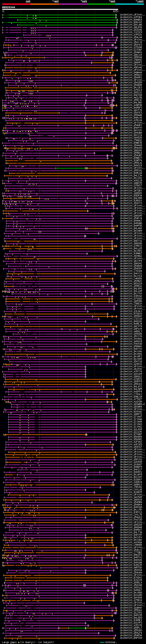The height and width of the screenshot is (644, 146).
Task: Click hit label UniRef100_B4JYC4
Action: tap(131, 276)
